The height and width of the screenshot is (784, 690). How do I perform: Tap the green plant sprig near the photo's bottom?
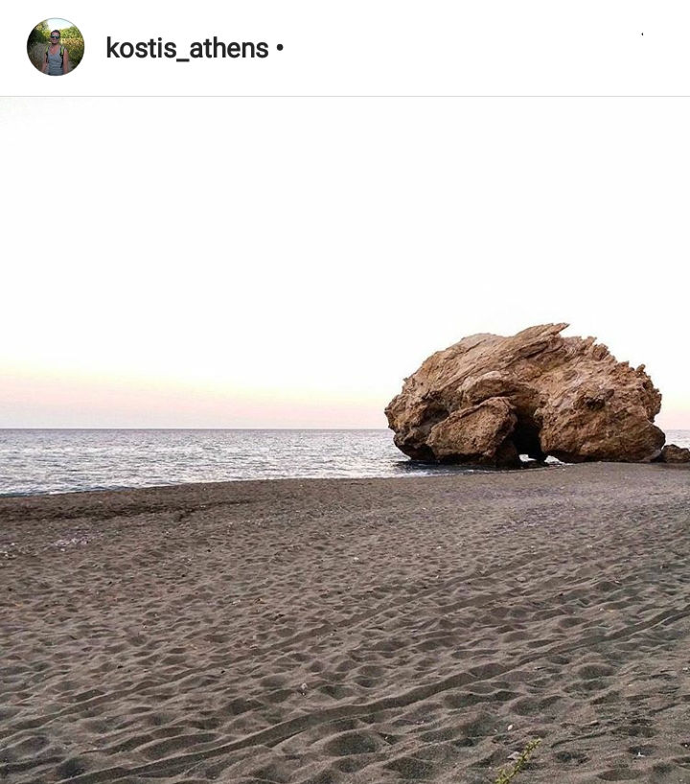pyautogui.click(x=518, y=761)
